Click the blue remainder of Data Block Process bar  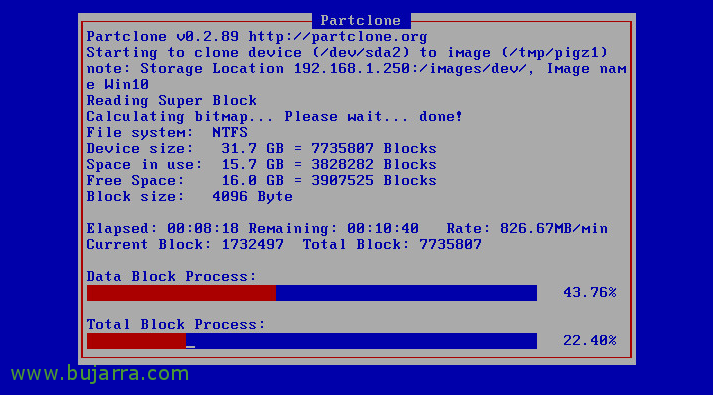(406, 293)
